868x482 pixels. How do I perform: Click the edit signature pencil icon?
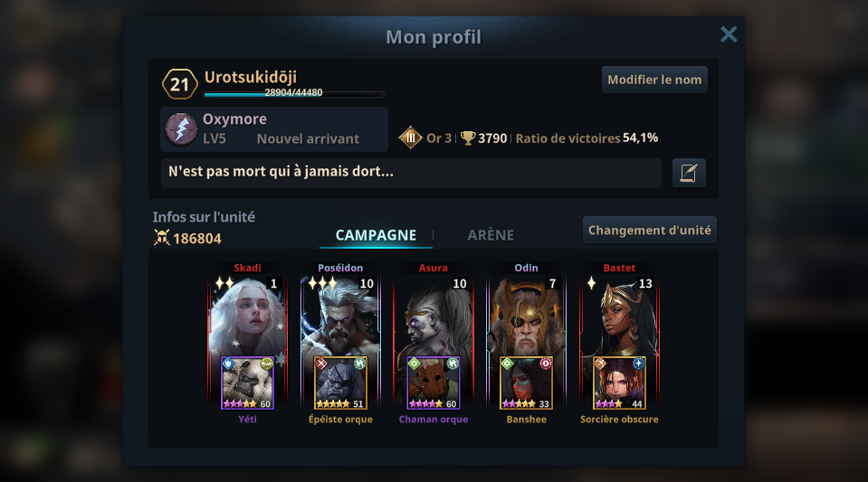pyautogui.click(x=689, y=173)
